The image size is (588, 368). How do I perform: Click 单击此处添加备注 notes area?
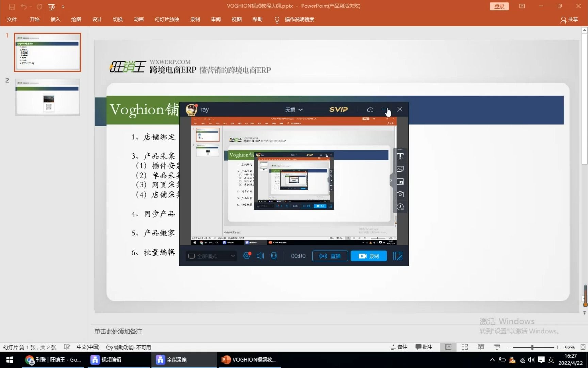click(118, 331)
